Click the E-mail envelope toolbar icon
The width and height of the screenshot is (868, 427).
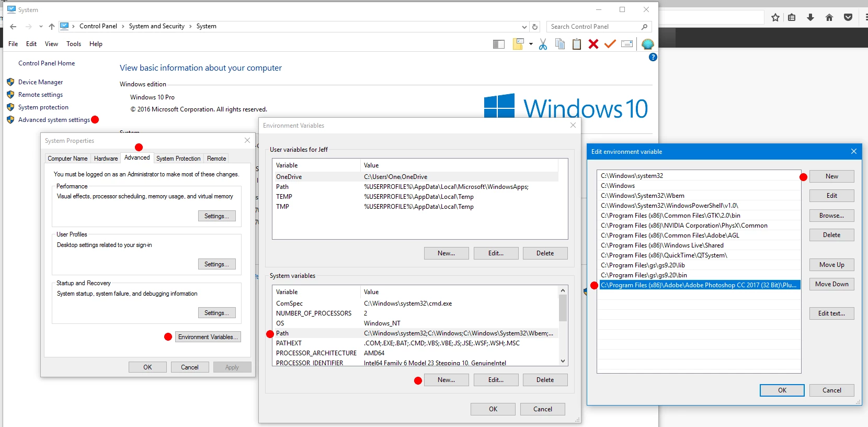click(x=627, y=44)
